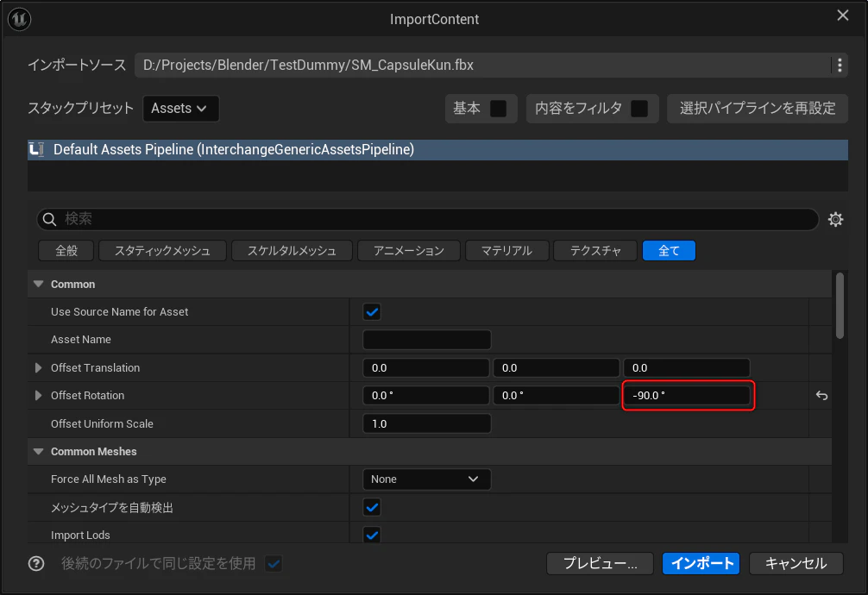This screenshot has height=595, width=868.
Task: Click Offset Rotation second value 0.0°
Action: point(556,396)
